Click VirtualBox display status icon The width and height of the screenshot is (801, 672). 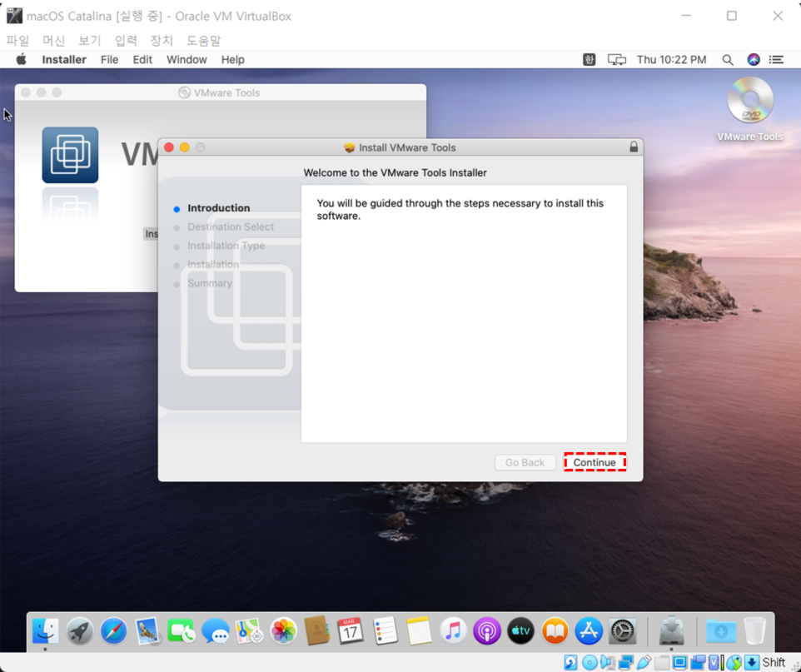(680, 662)
